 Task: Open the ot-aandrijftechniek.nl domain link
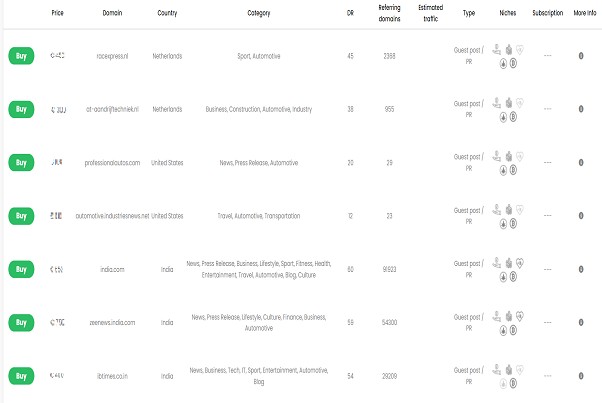click(112, 109)
